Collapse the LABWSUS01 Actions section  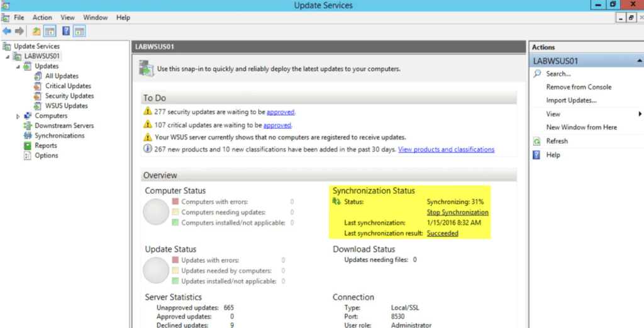(x=639, y=61)
